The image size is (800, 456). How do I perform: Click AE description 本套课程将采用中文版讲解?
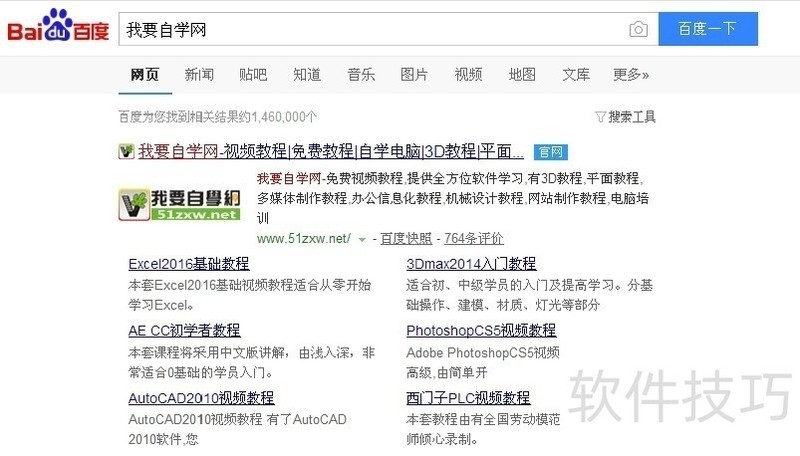coord(252,362)
